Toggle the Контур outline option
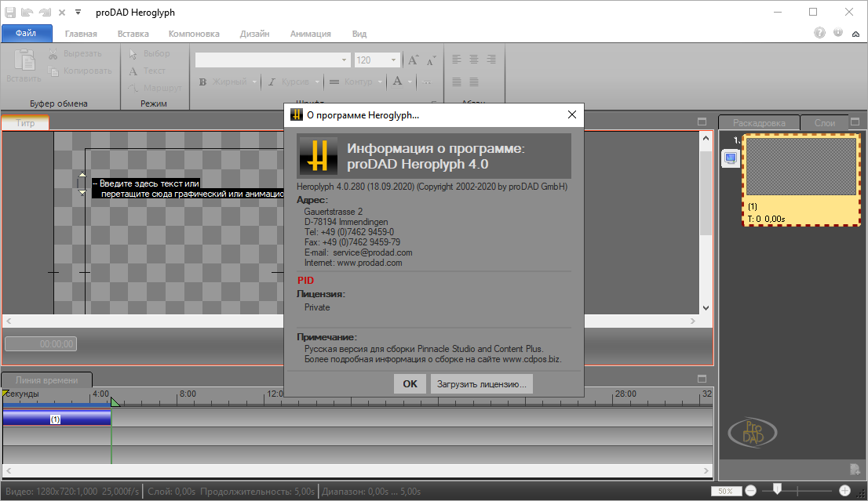The image size is (868, 501). 352,82
